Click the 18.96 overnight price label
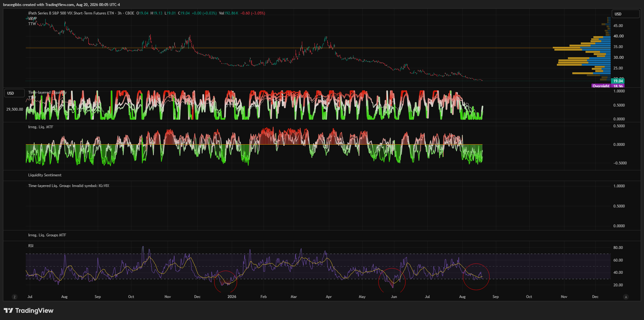Image resolution: width=644 pixels, height=320 pixels. pyautogui.click(x=618, y=86)
